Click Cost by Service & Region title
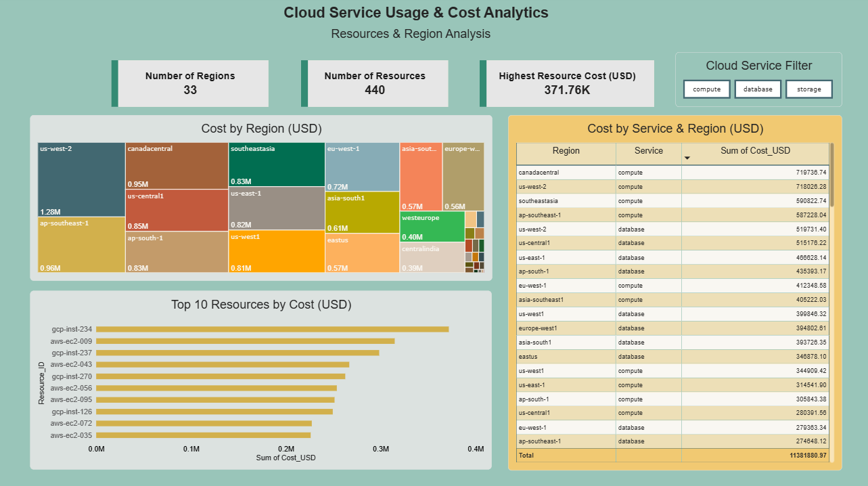The height and width of the screenshot is (486, 868). tap(675, 129)
